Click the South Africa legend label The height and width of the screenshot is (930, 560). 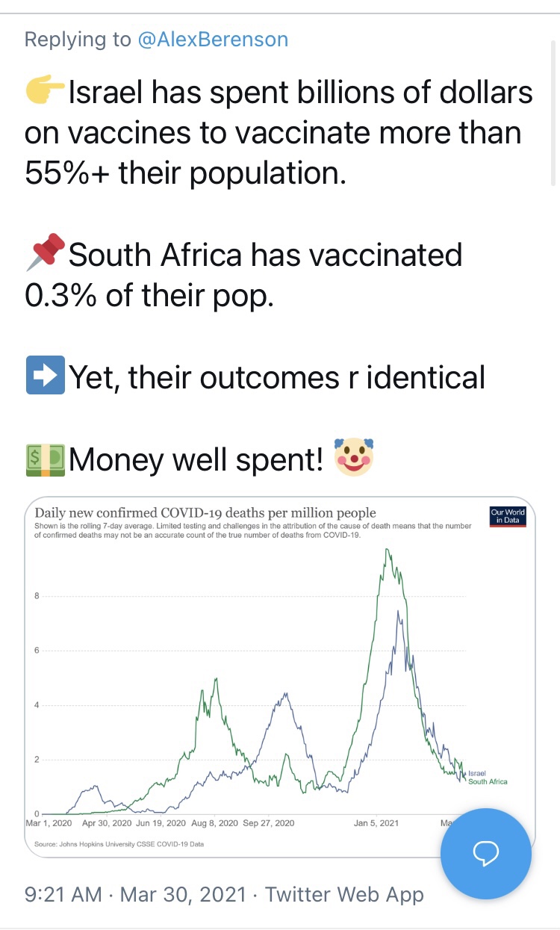click(488, 781)
